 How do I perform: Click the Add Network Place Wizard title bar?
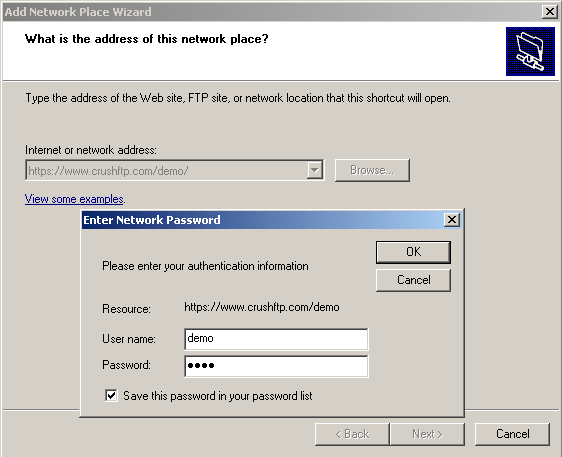click(272, 12)
